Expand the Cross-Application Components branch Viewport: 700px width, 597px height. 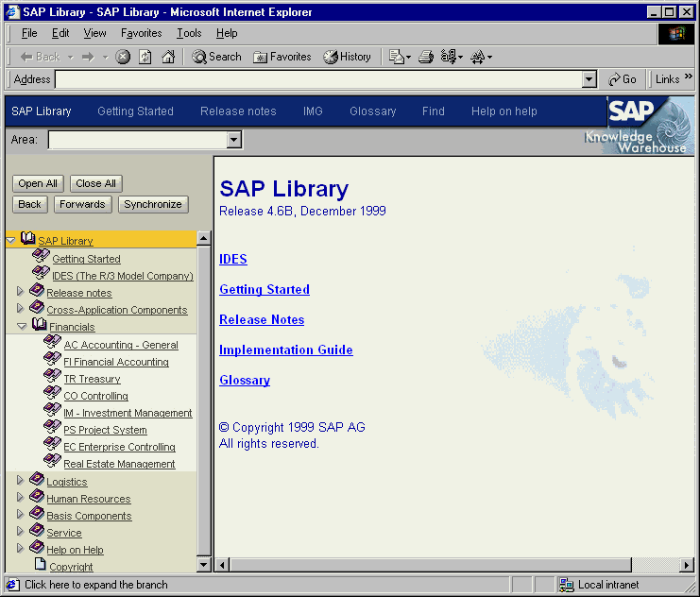click(20, 308)
